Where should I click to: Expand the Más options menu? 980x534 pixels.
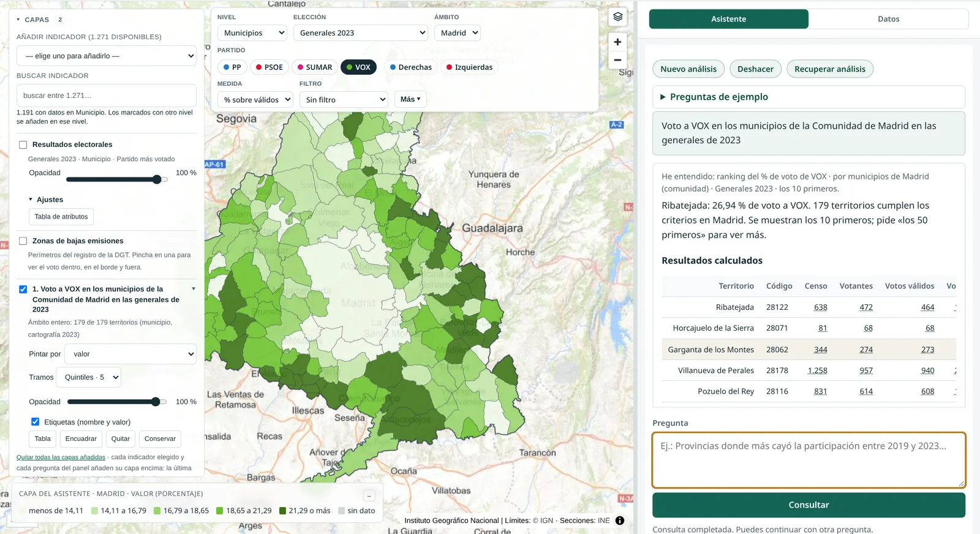410,99
